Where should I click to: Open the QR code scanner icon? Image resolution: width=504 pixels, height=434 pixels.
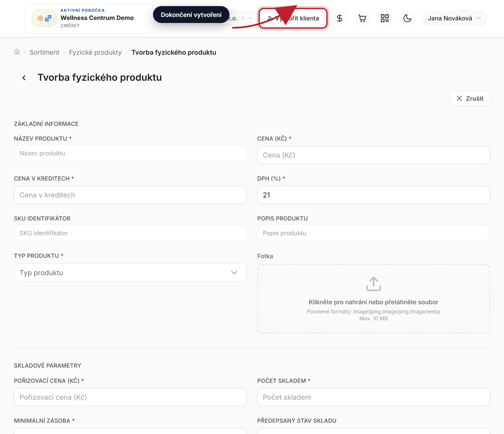(385, 18)
